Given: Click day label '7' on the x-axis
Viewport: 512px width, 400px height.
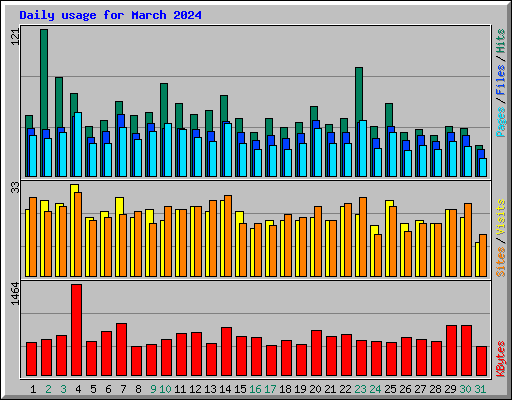Looking at the screenshot, I should (x=123, y=389).
